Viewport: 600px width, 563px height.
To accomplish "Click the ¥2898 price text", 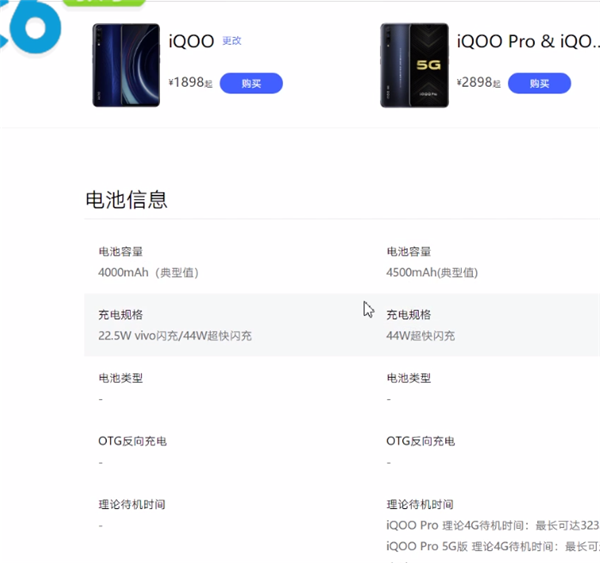I will pyautogui.click(x=479, y=82).
